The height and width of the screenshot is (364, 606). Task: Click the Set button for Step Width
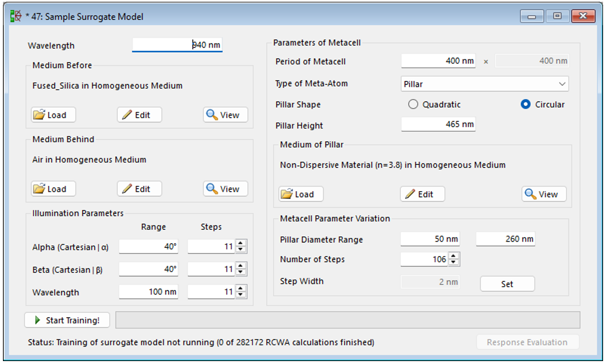pyautogui.click(x=507, y=284)
